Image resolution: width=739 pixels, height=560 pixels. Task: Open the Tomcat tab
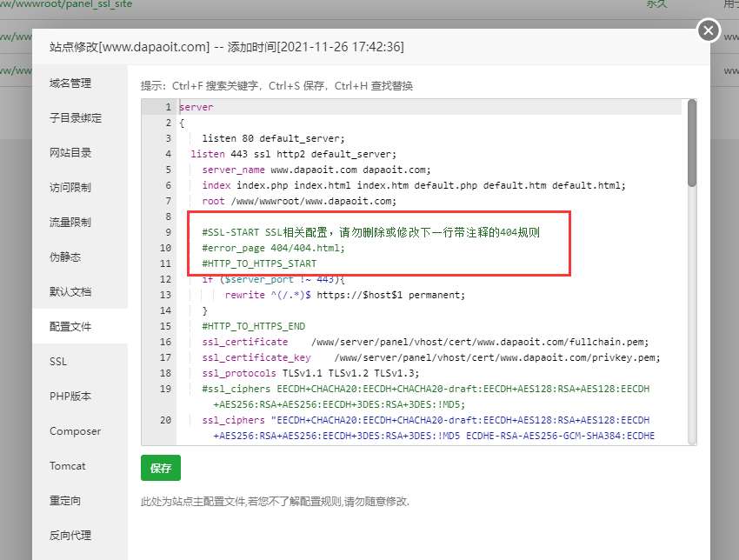coord(68,466)
